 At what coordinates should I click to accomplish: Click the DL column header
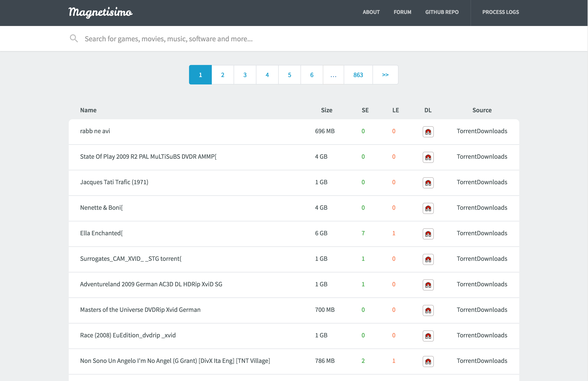(428, 110)
